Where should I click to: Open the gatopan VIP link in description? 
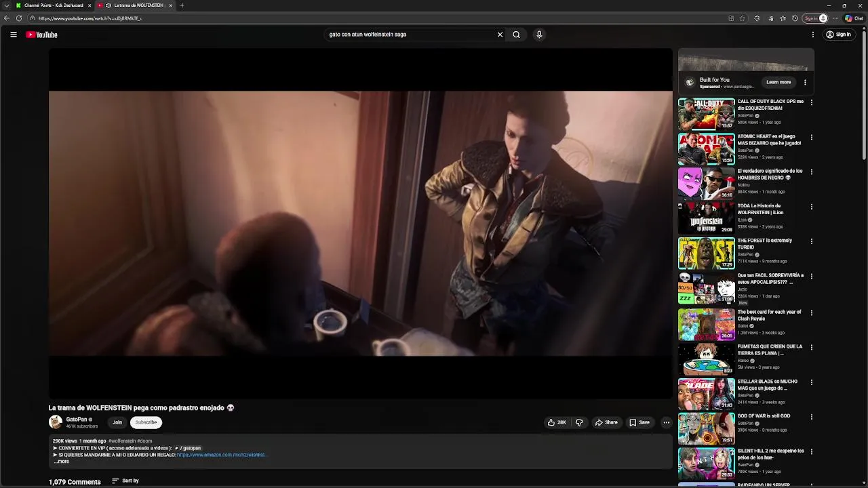pos(188,448)
